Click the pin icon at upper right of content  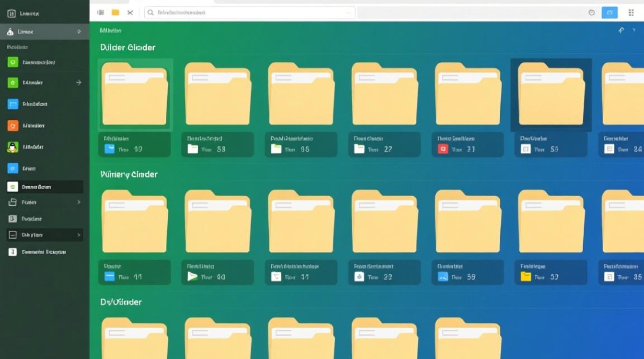tap(621, 30)
